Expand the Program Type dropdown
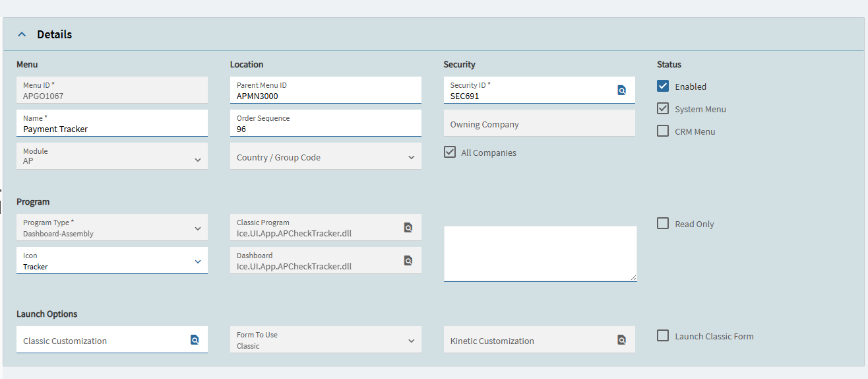The width and height of the screenshot is (868, 379). coord(112,227)
